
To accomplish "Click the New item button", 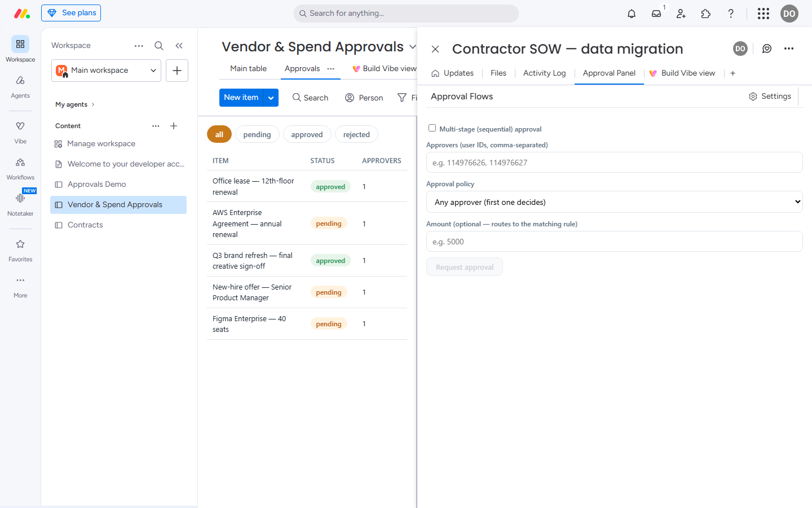I will pos(241,98).
